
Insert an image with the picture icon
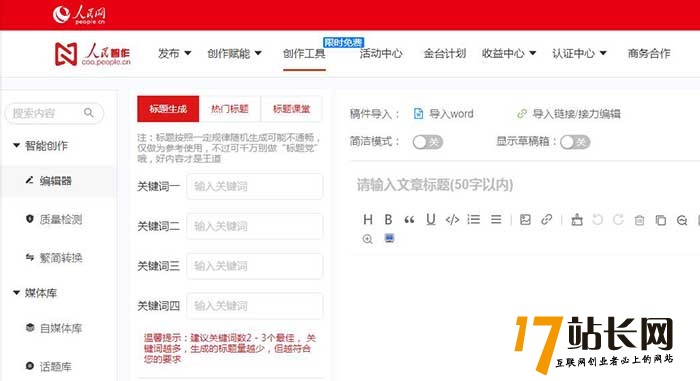[x=525, y=219]
